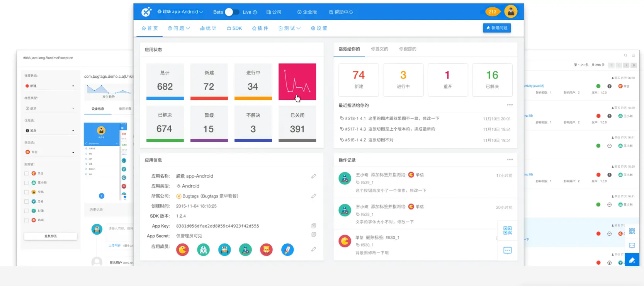Copy the App Key value
The image size is (644, 286).
(x=314, y=226)
